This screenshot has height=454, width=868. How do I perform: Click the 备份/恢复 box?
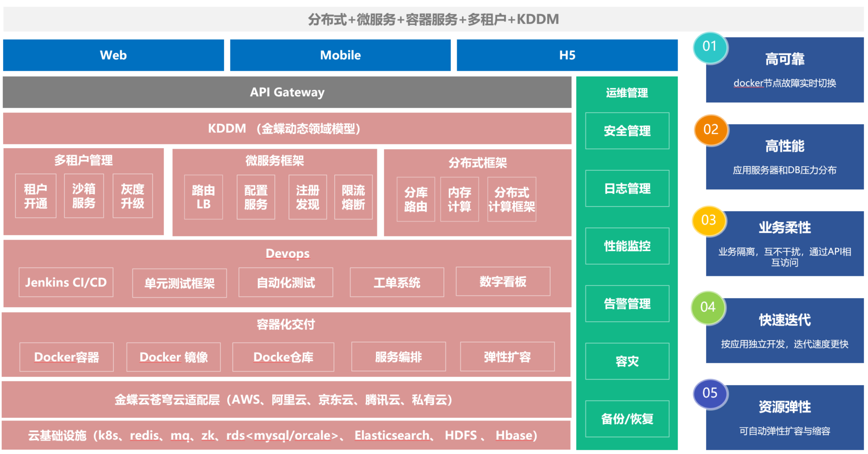[627, 419]
